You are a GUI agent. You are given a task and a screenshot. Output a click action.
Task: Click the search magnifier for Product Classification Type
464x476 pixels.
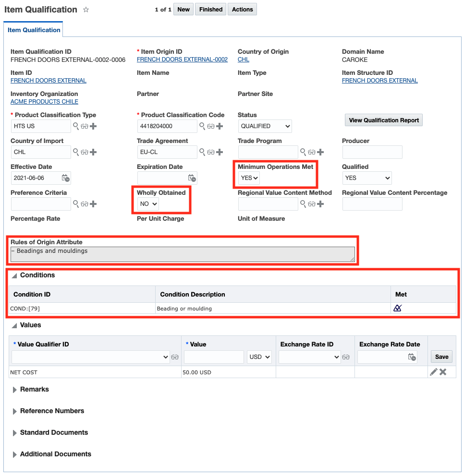point(75,126)
